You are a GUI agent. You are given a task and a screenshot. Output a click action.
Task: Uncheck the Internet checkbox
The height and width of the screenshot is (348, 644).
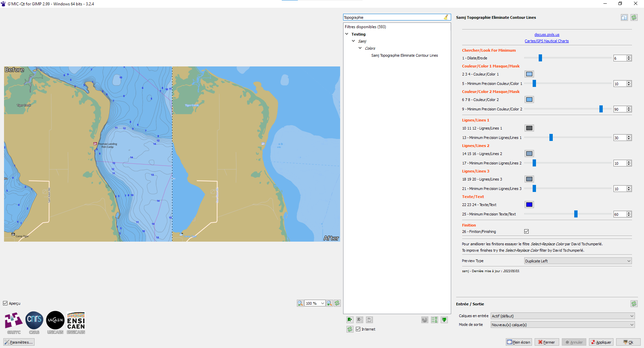(x=358, y=329)
